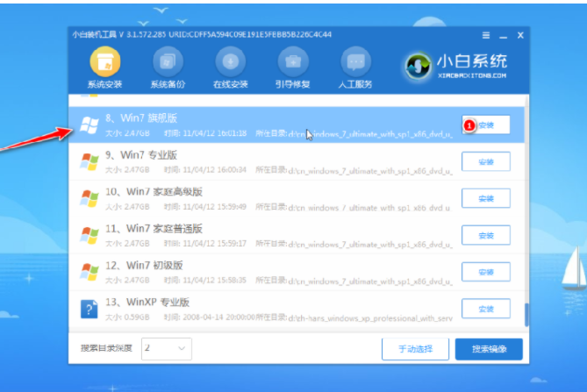
Task: Click the Windows logo of Win7 旗舰版
Action: pyautogui.click(x=89, y=125)
